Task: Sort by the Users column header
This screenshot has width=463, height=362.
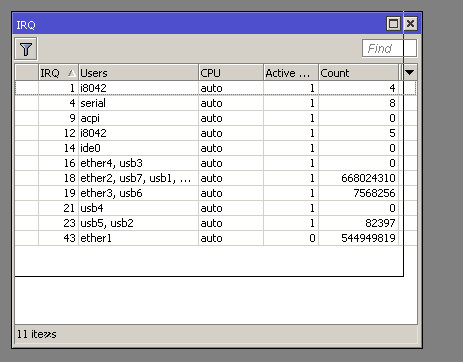Action: [x=138, y=72]
